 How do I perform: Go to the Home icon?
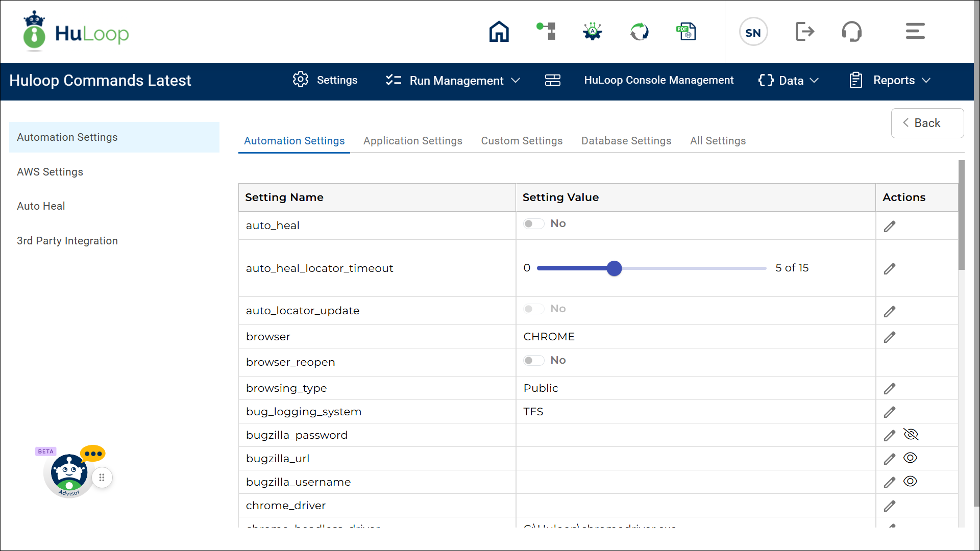coord(499,32)
